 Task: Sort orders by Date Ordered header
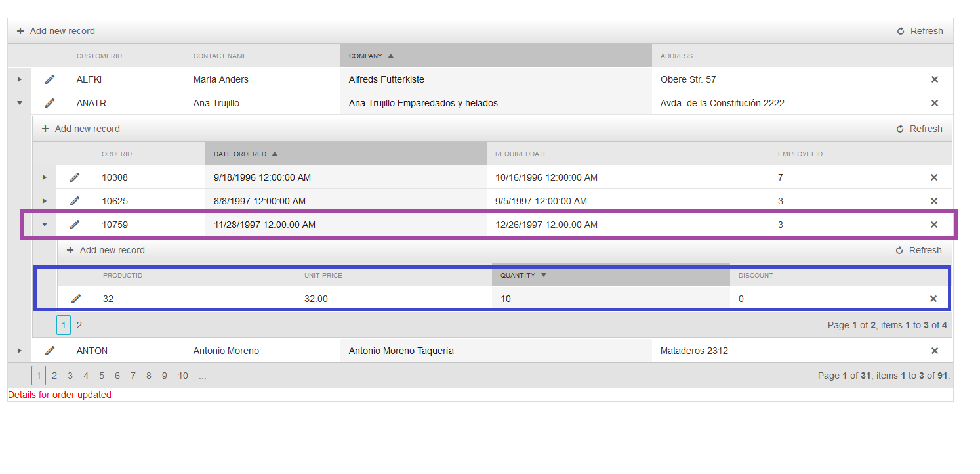(x=240, y=154)
